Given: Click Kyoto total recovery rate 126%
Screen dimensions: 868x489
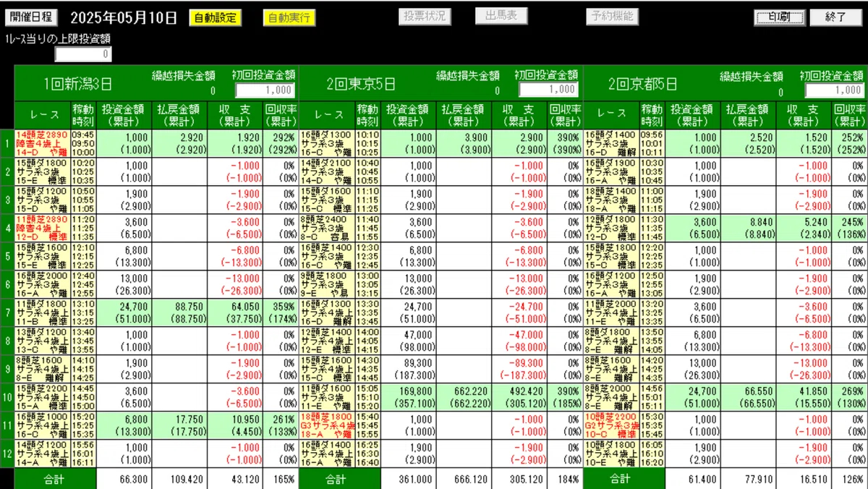Looking at the screenshot, I should click(x=854, y=479).
